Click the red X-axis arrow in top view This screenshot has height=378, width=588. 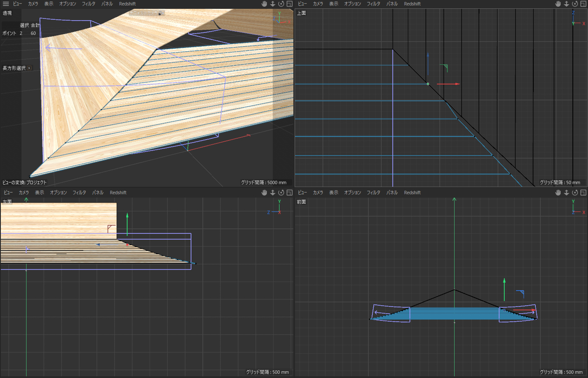click(x=455, y=84)
